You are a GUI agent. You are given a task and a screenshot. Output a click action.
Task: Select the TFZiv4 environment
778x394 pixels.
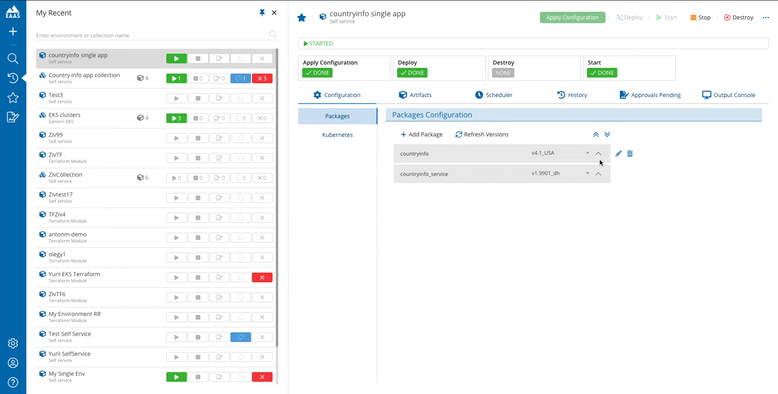[57, 214]
